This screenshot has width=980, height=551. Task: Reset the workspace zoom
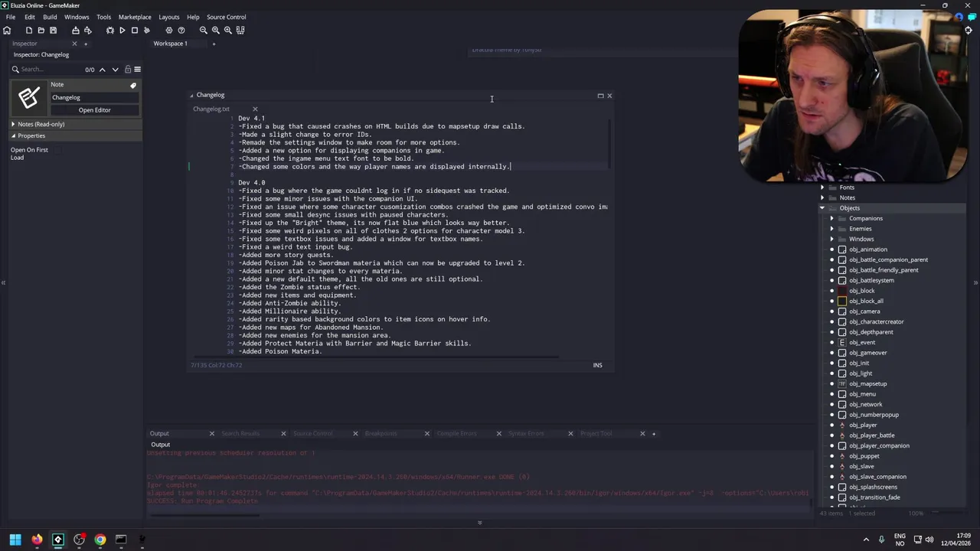point(216,30)
